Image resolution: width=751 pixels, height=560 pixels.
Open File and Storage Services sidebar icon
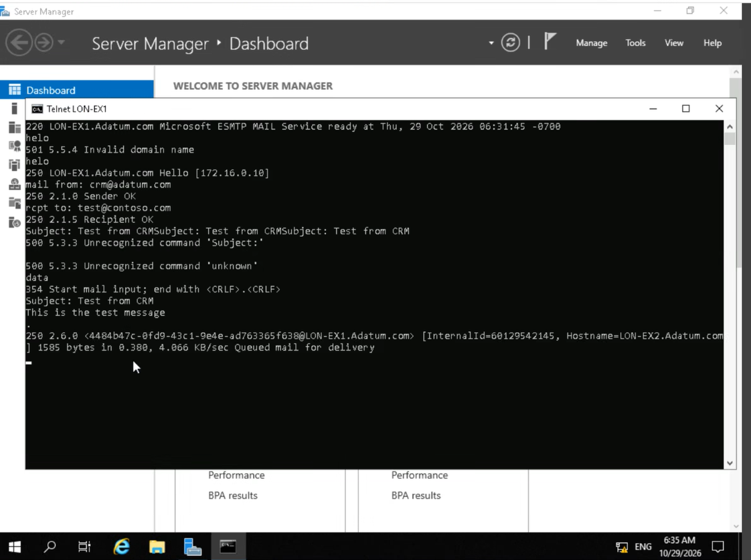point(14,203)
